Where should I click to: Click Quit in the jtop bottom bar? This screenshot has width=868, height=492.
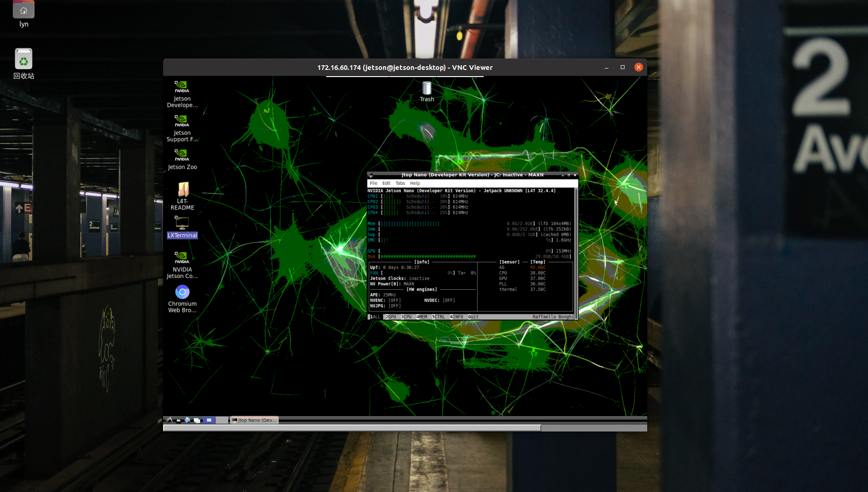(x=473, y=317)
